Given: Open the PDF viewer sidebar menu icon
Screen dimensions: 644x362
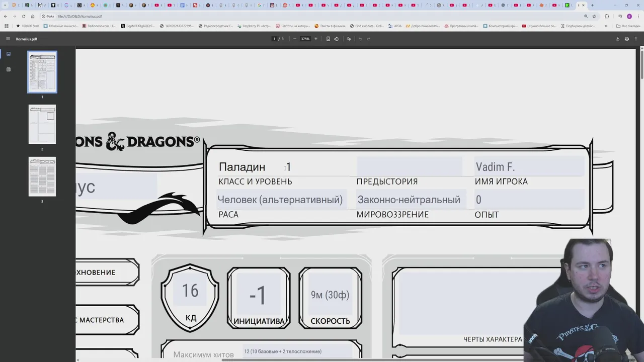Looking at the screenshot, I should (8, 39).
